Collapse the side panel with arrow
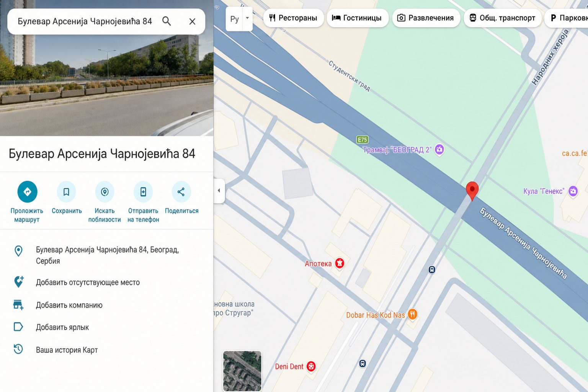 219,191
